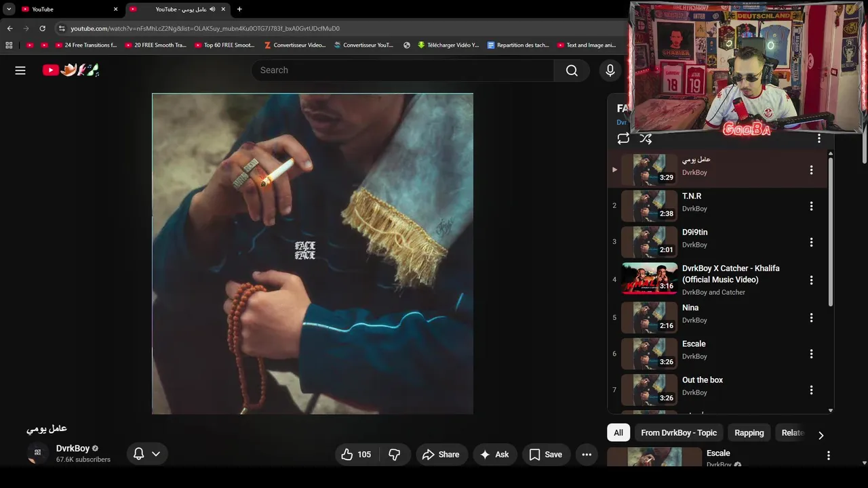Image resolution: width=868 pixels, height=488 pixels.
Task: Open 'Télécharger Vidéo Y...' bookmark
Action: (x=448, y=45)
